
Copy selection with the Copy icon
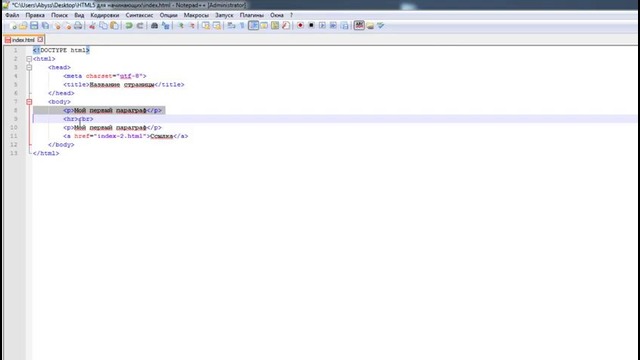pos(103,26)
